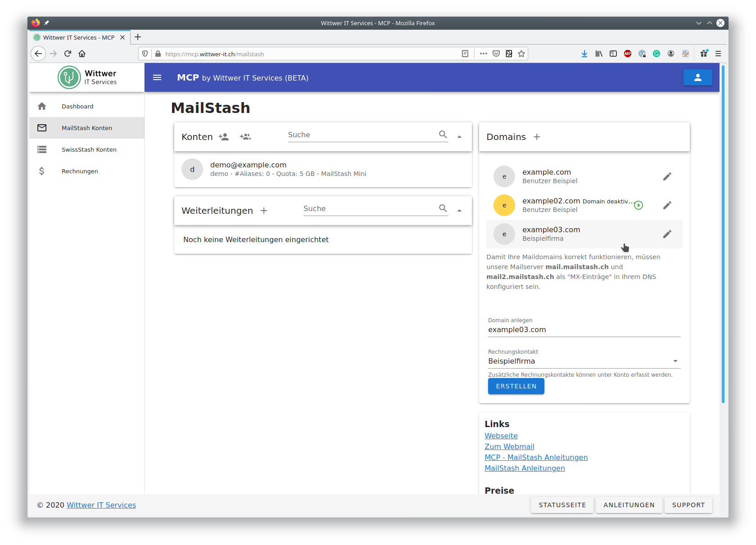Open the Rechnungskontakt dropdown
This screenshot has height=545, width=756.
click(584, 361)
